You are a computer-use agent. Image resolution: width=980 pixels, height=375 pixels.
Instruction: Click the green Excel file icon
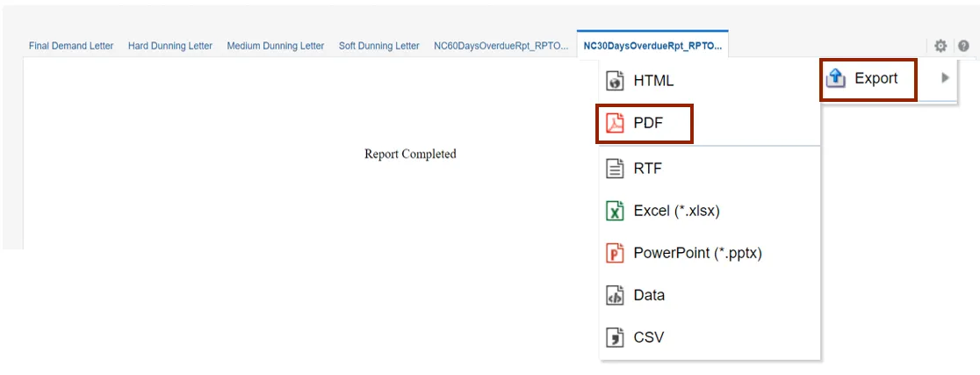click(615, 211)
